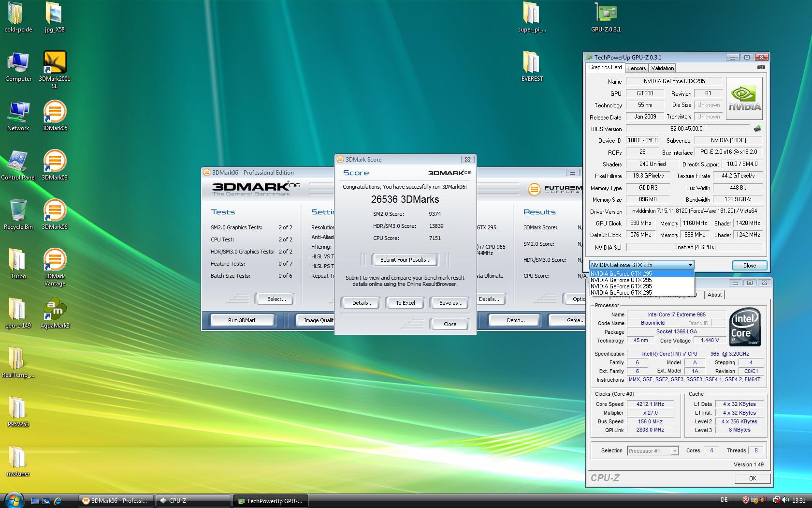Select the last GTX 295 list entry
Viewport: 812px width, 508px height.
[x=642, y=293]
